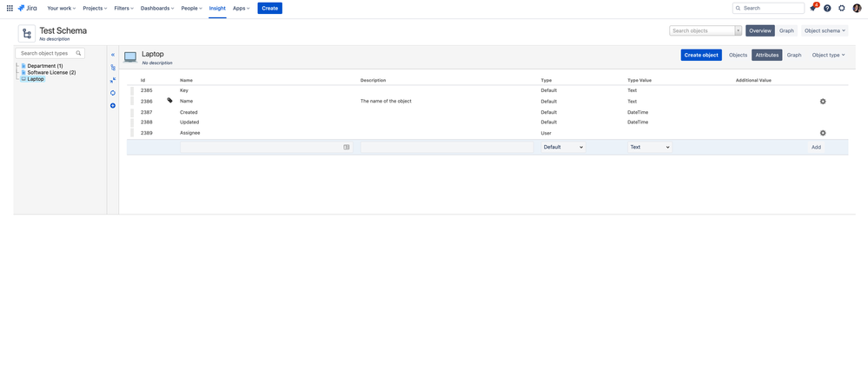Select Software License (2) in object tree

[51, 72]
